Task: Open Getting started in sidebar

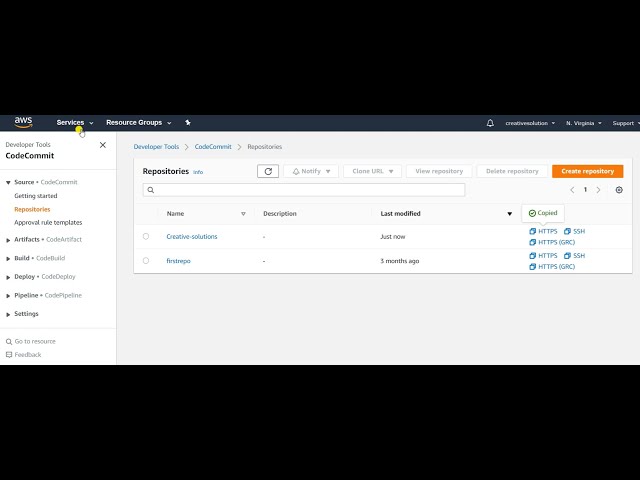Action: (x=36, y=196)
